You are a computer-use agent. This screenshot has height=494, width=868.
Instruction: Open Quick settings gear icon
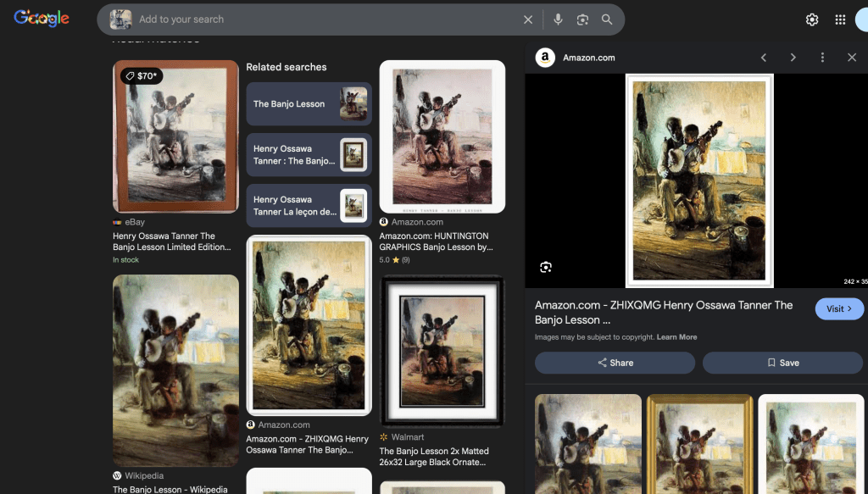(x=812, y=19)
